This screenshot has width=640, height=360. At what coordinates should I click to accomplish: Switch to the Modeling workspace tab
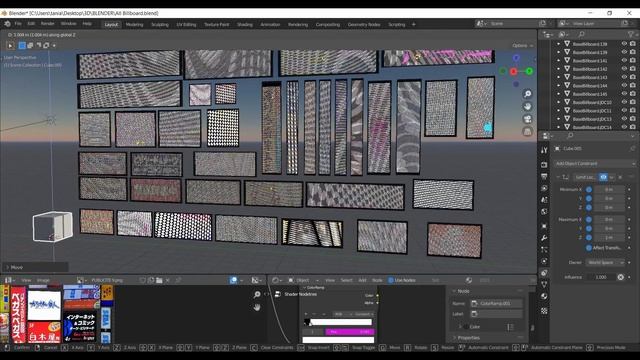134,24
